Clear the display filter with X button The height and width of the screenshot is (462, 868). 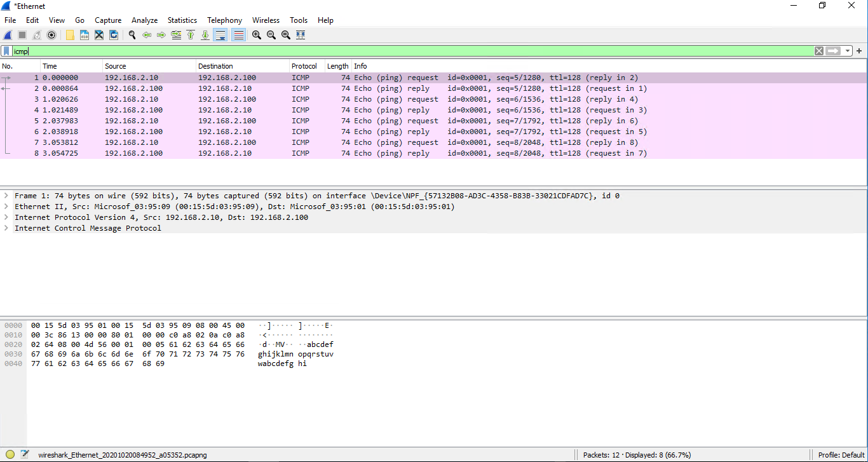(819, 51)
